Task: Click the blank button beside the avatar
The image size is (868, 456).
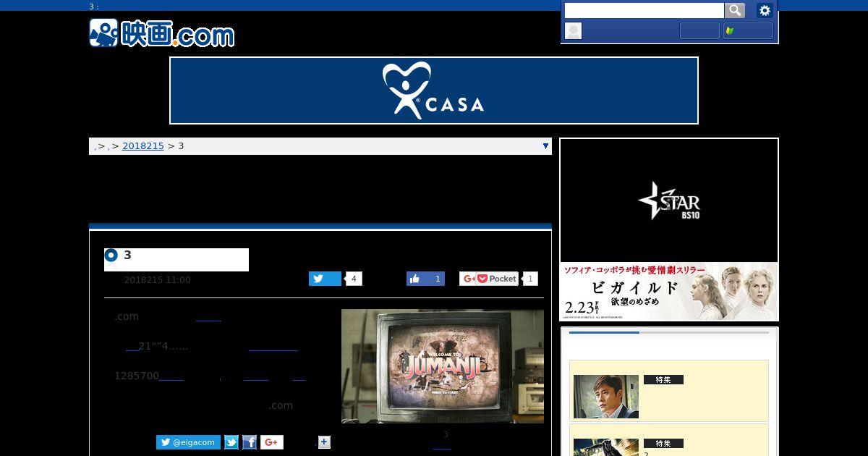Action: [699, 30]
